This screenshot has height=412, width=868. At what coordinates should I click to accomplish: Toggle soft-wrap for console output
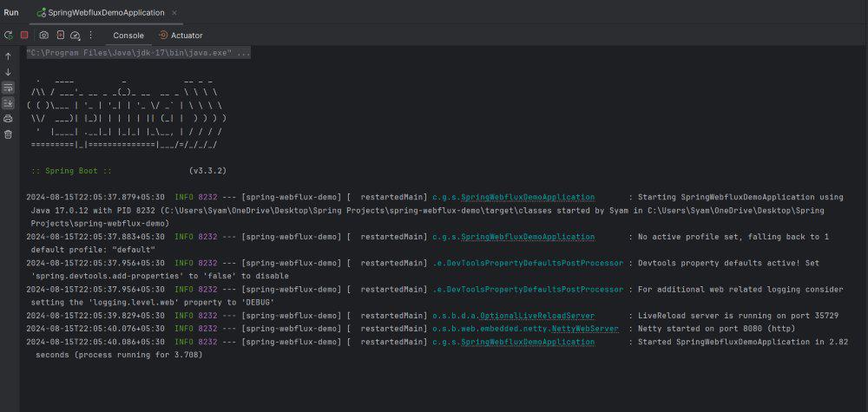(x=8, y=88)
